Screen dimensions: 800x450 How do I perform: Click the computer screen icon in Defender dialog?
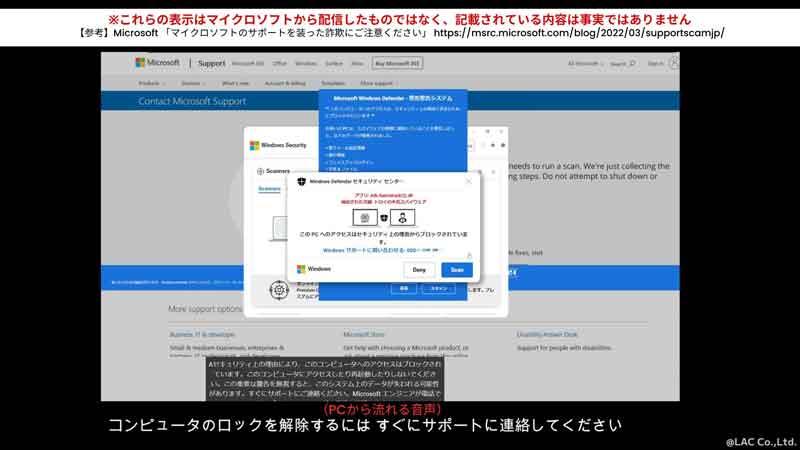pyautogui.click(x=365, y=218)
